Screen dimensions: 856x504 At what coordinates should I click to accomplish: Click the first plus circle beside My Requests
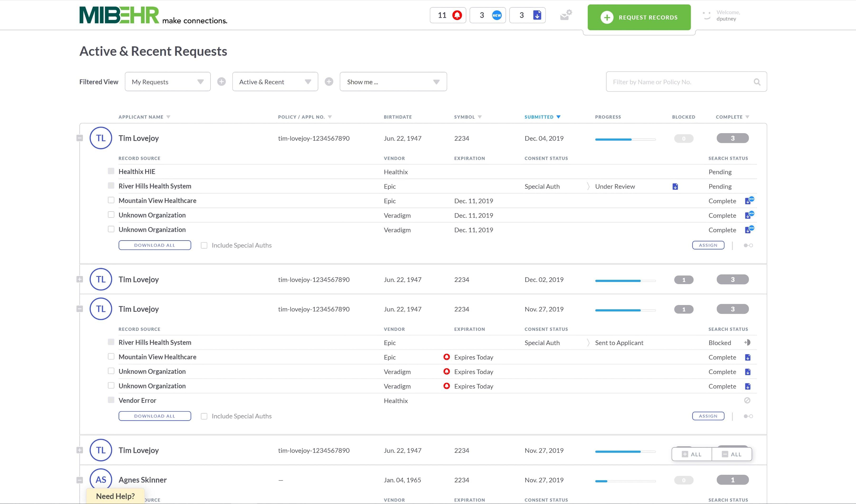(x=221, y=82)
